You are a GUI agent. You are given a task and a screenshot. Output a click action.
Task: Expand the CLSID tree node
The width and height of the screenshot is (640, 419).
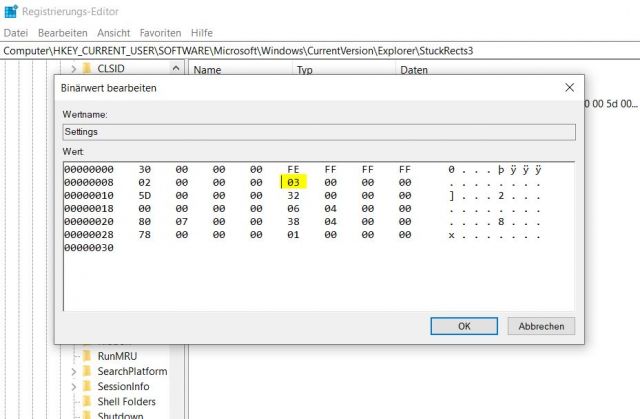click(x=73, y=69)
